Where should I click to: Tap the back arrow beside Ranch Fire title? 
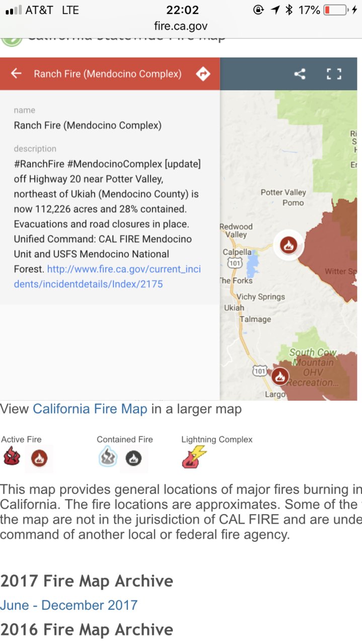pyautogui.click(x=16, y=74)
